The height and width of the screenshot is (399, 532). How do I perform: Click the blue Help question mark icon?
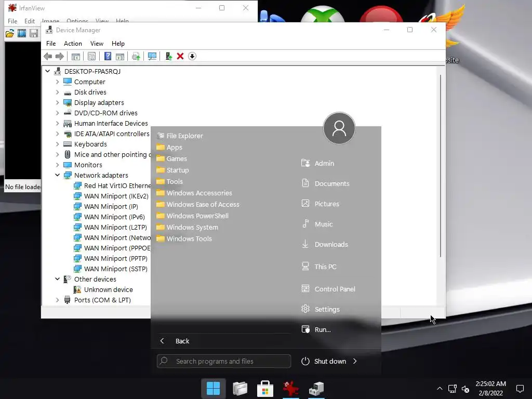tap(108, 56)
